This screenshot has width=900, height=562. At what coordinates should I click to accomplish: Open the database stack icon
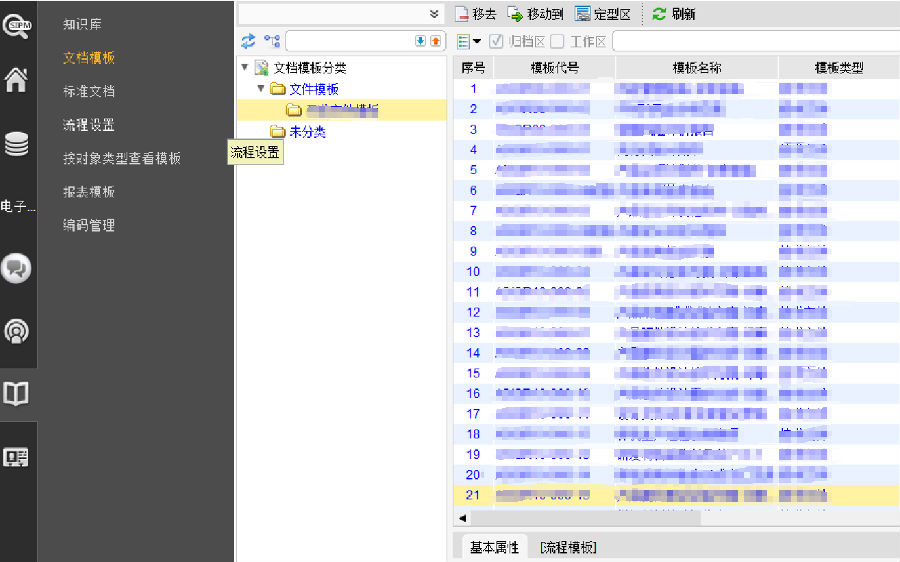16,144
